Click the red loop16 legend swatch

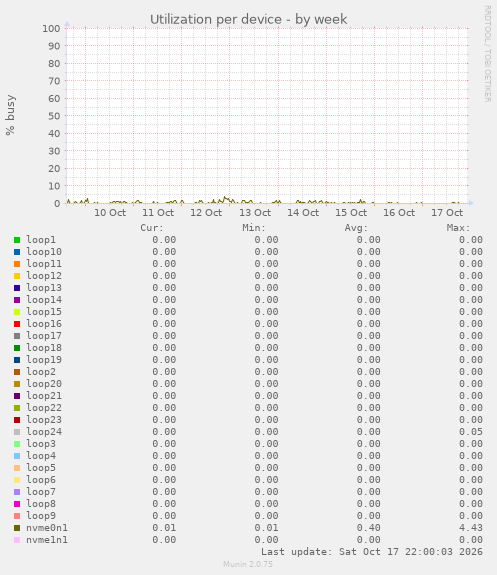pos(17,324)
